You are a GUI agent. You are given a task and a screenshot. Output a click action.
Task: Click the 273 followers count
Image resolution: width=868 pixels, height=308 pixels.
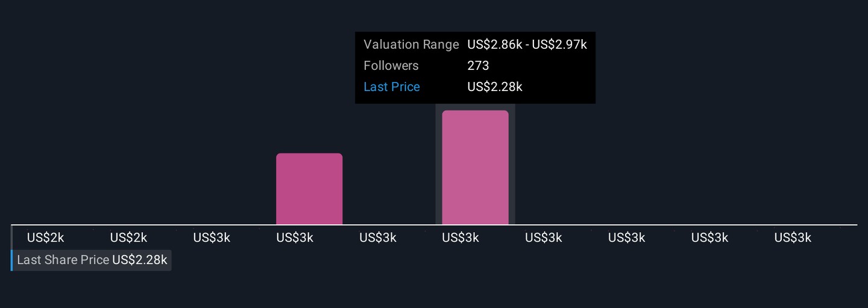(478, 66)
